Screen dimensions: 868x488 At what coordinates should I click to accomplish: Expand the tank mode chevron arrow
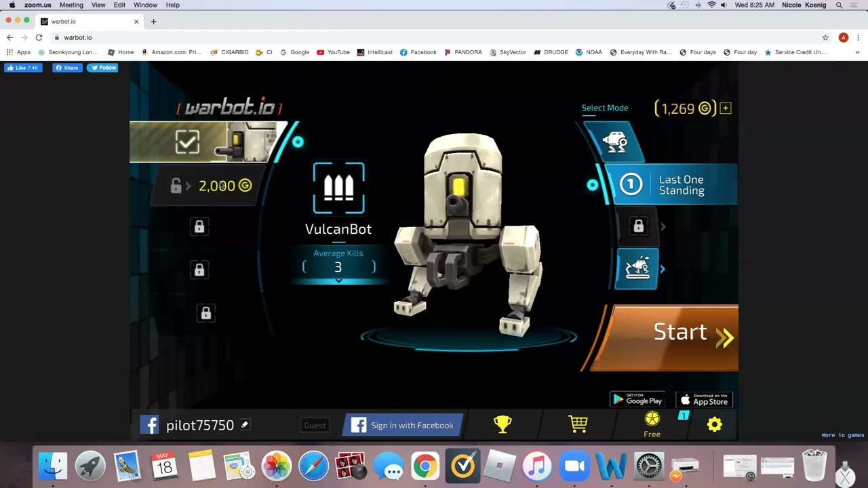click(663, 269)
